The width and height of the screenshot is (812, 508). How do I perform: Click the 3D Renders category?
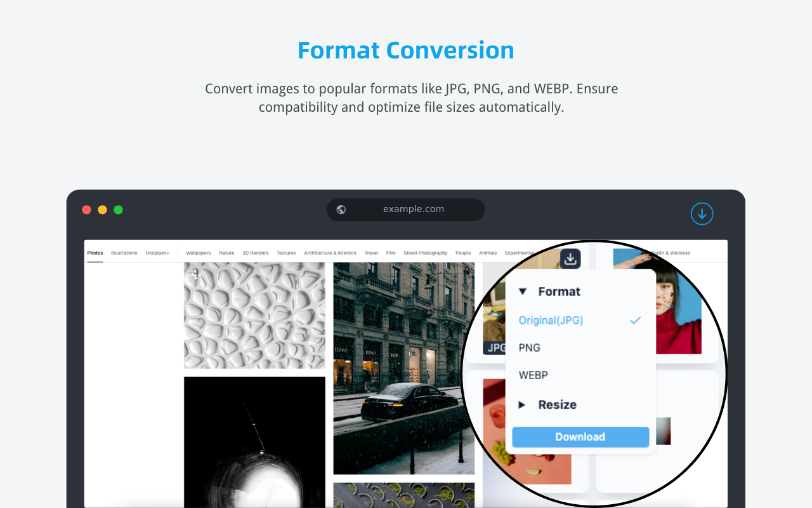[255, 252]
